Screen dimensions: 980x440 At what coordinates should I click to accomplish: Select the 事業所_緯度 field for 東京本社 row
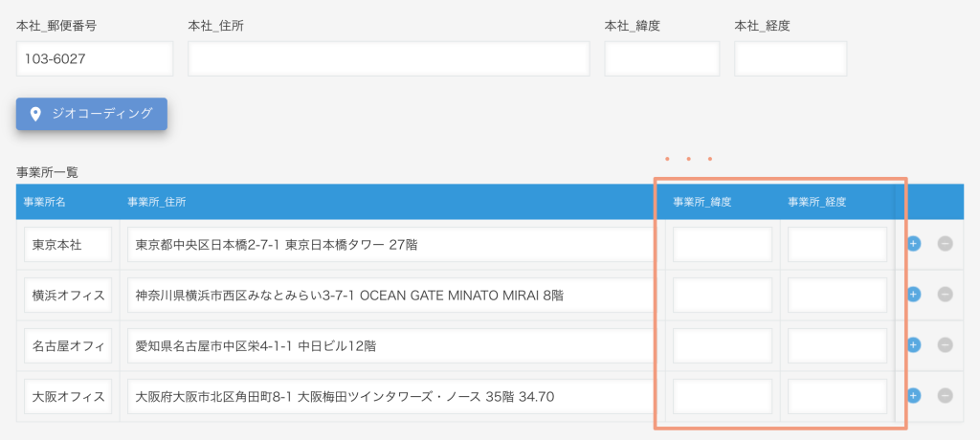click(723, 245)
